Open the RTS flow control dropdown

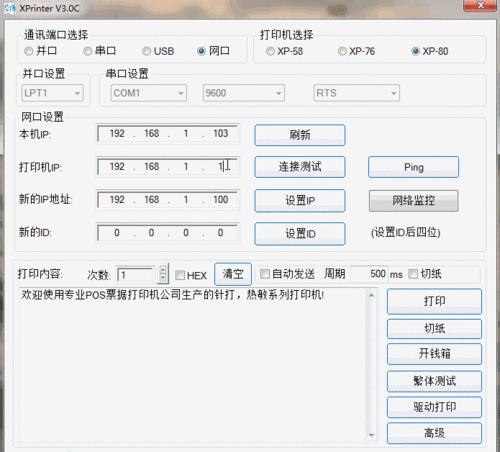tap(356, 93)
